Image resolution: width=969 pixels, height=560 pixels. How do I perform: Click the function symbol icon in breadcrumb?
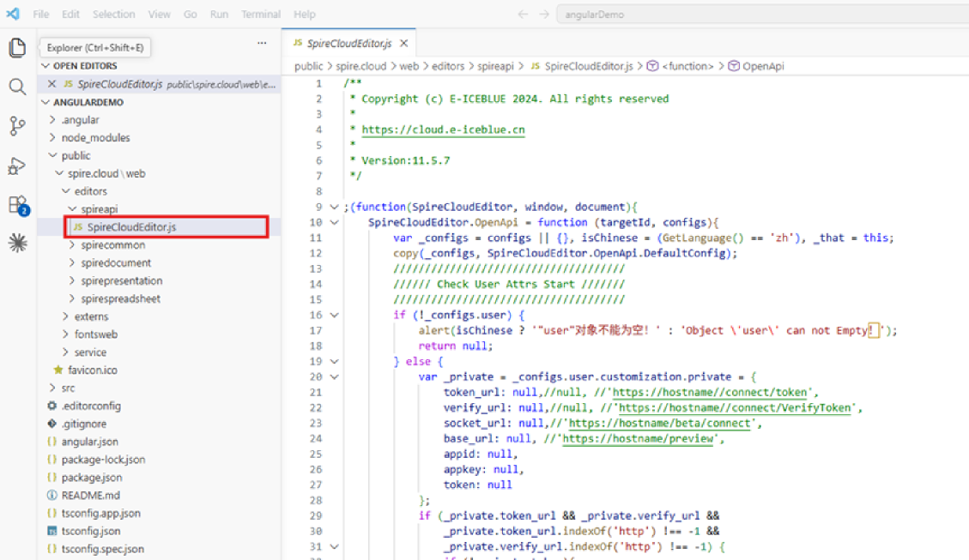pyautogui.click(x=652, y=66)
